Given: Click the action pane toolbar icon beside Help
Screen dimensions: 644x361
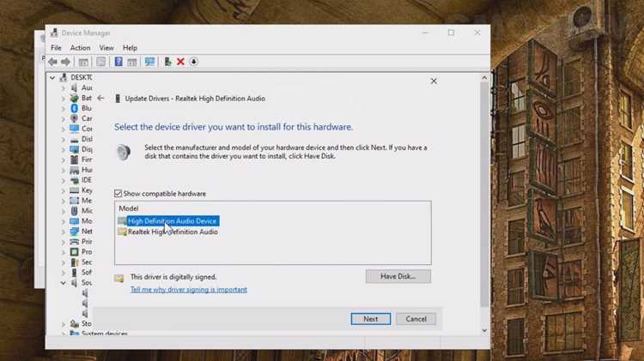Looking at the screenshot, I should [132, 62].
